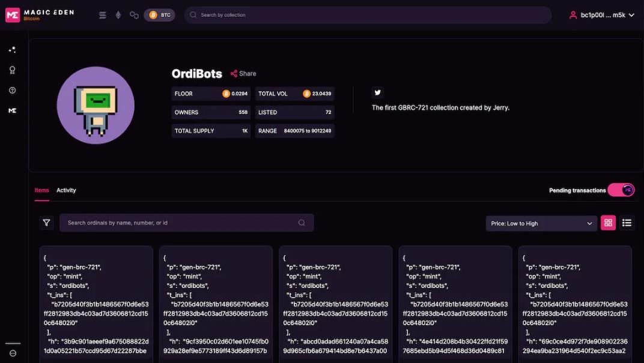Select the Ethereum chain icon

point(118,15)
